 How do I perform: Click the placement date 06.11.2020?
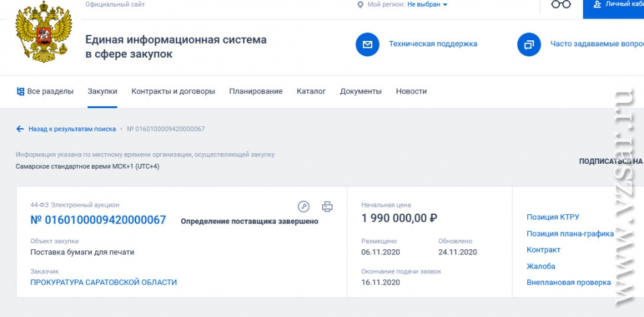pyautogui.click(x=380, y=252)
